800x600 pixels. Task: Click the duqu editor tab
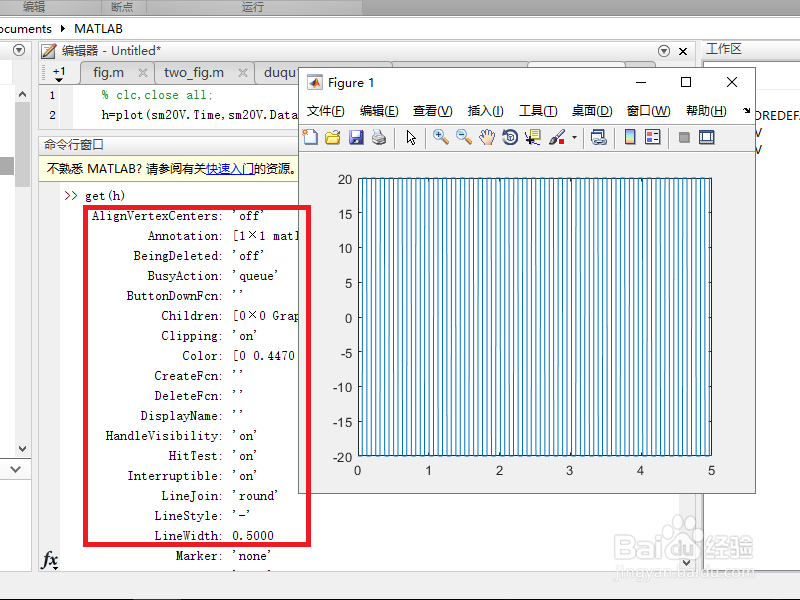coord(280,72)
